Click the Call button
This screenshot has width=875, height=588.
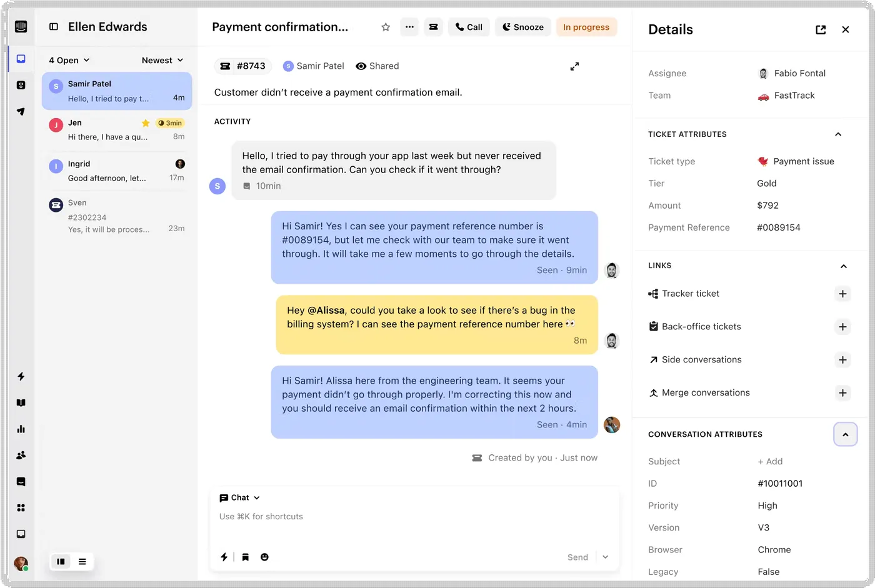coord(469,27)
